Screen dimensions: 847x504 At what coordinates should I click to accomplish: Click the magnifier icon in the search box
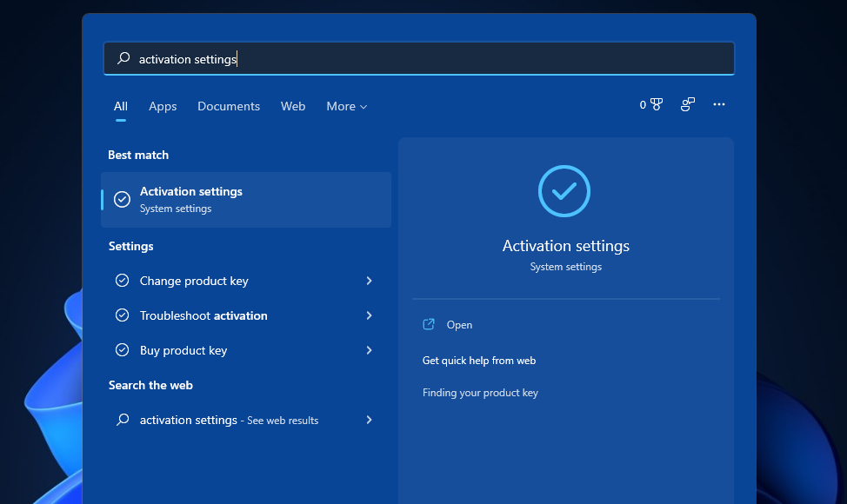[122, 58]
